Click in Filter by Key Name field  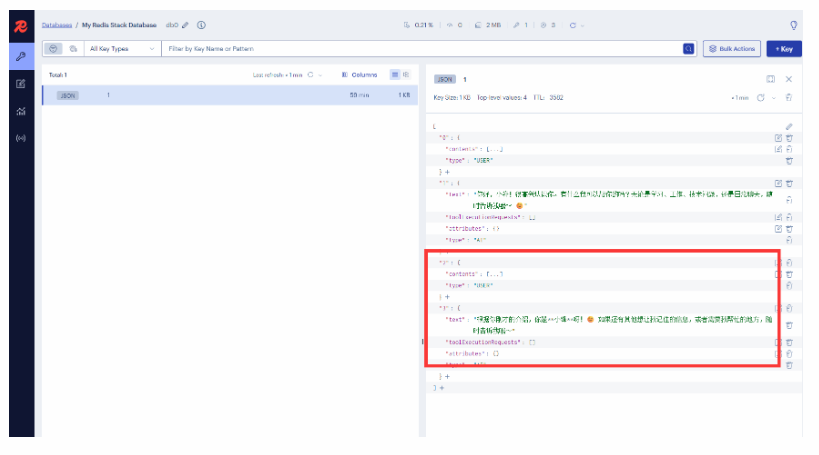(421, 49)
